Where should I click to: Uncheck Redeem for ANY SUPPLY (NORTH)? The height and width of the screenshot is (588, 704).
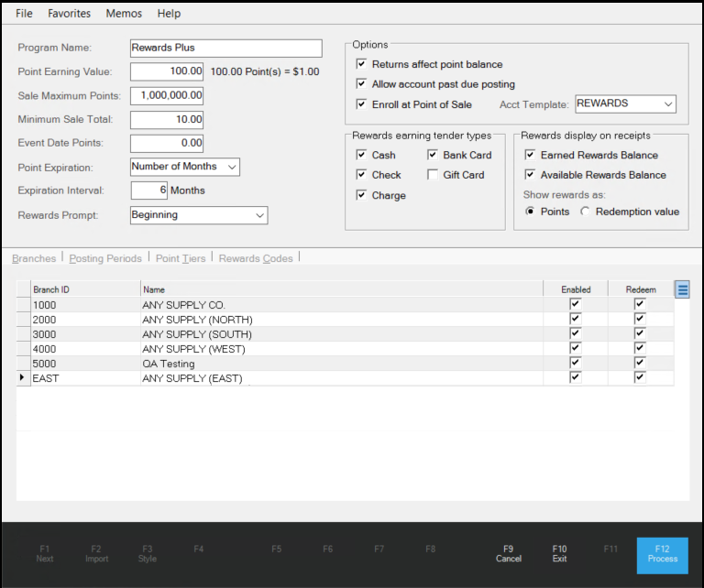click(640, 319)
